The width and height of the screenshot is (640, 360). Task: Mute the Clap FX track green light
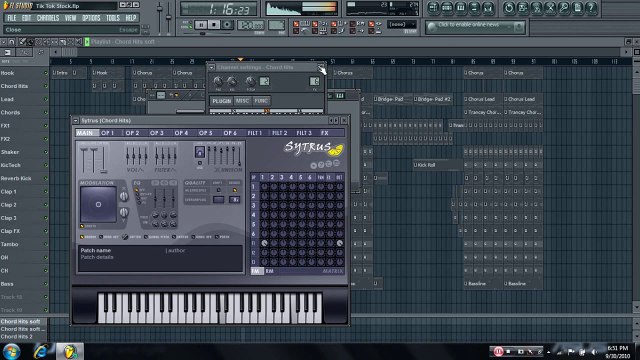[46, 231]
